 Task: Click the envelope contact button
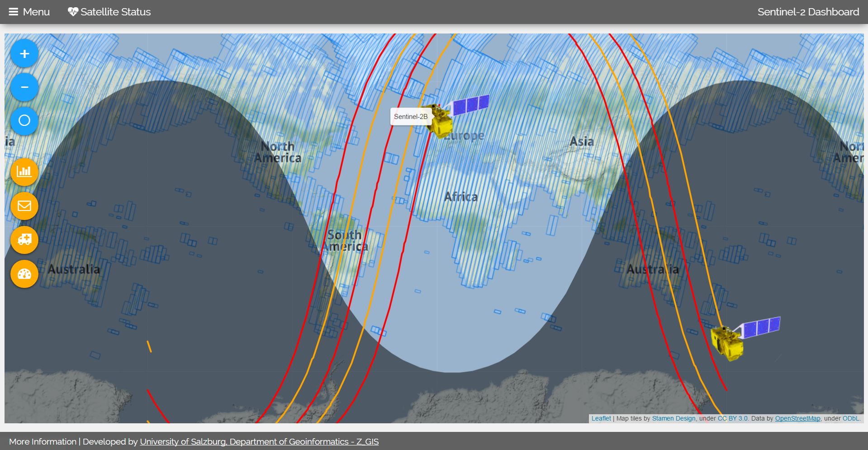24,206
